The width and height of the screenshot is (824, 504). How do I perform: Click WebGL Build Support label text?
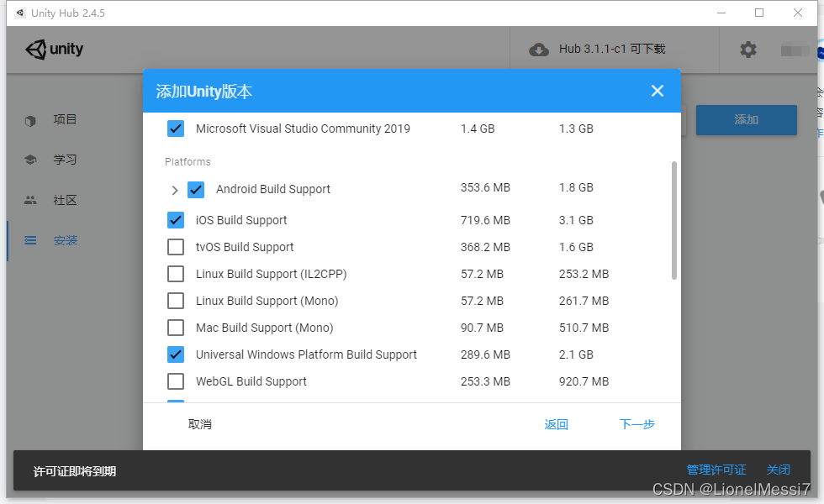click(x=251, y=381)
